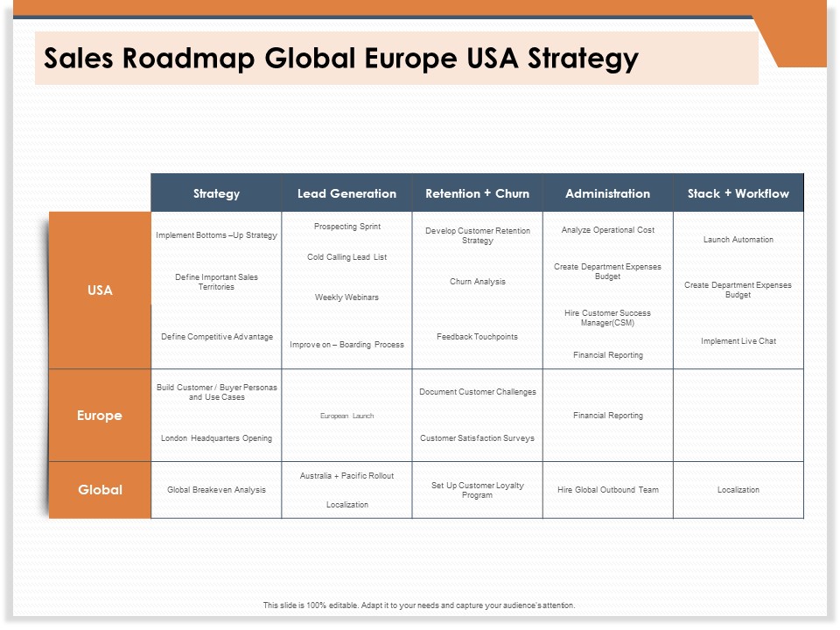This screenshot has height=630, width=840.
Task: Select 'Define Important Sales Territories' text
Action: pyautogui.click(x=216, y=282)
